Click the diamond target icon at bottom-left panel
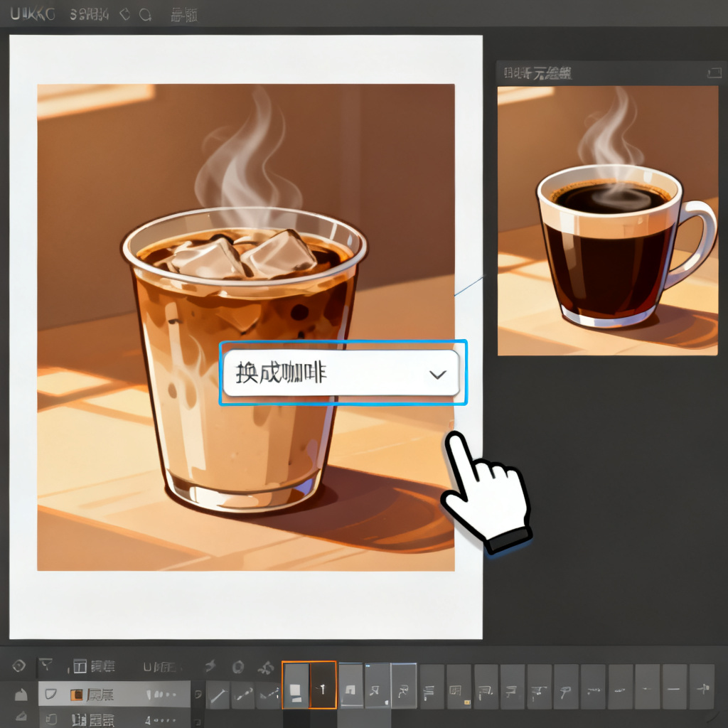728x728 pixels. click(18, 665)
